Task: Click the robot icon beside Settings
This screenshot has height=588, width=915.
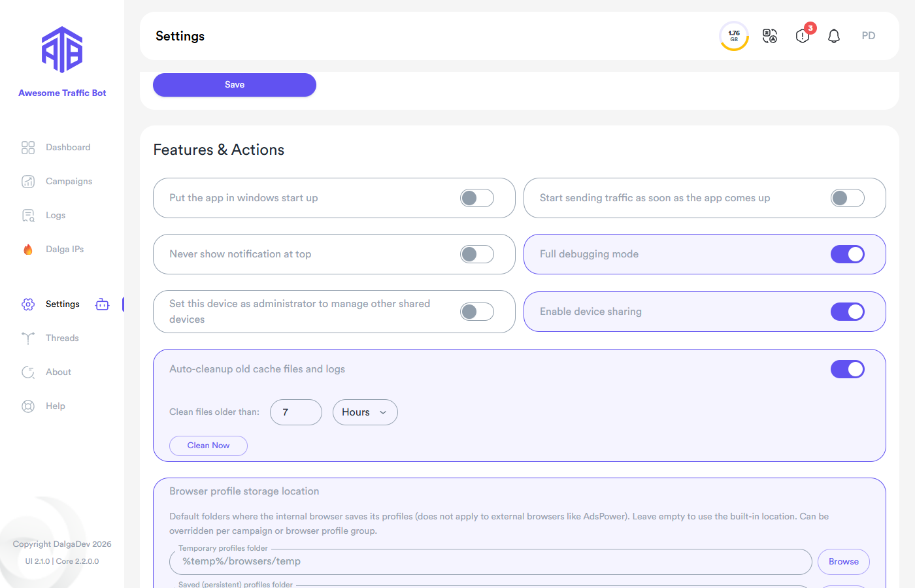Action: pyautogui.click(x=102, y=304)
